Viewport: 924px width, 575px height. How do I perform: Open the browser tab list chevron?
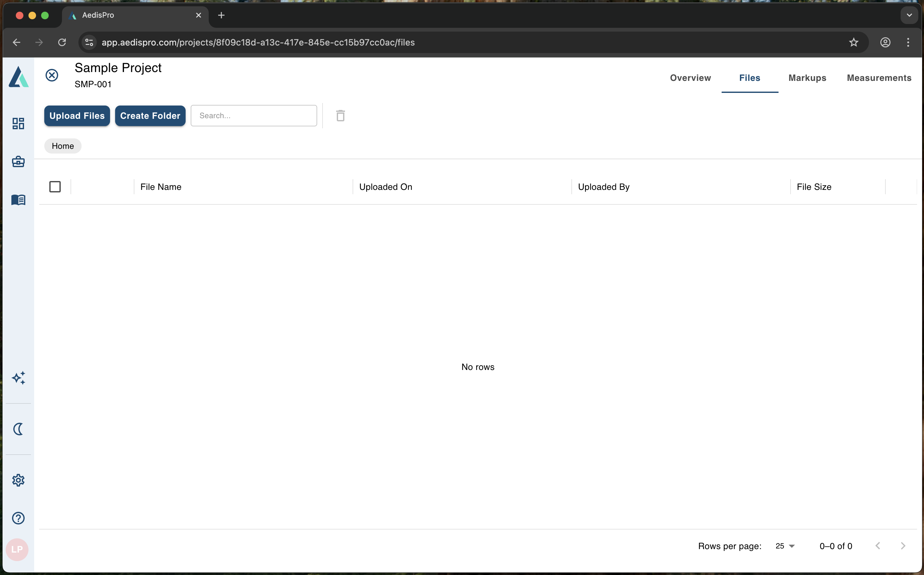point(909,15)
